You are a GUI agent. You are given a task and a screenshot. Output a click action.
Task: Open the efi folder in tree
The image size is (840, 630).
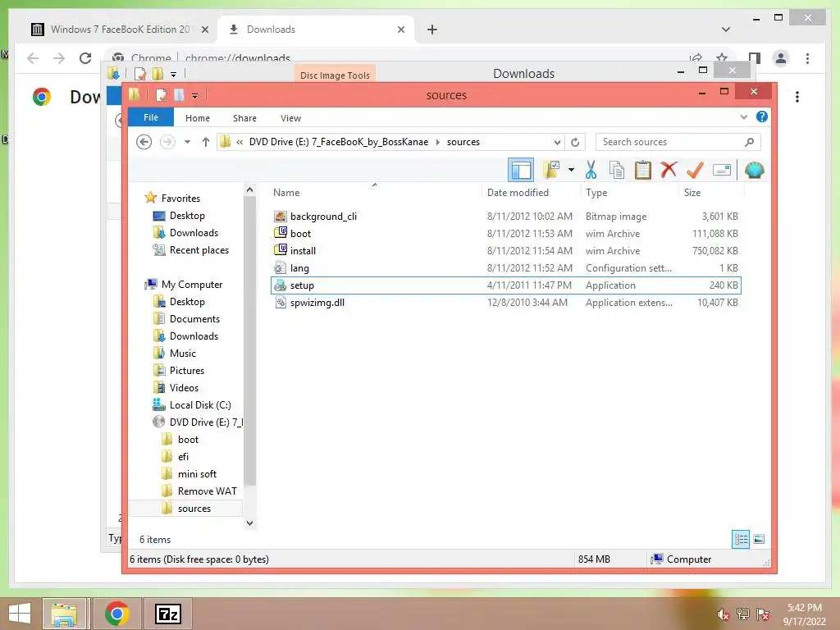183,456
